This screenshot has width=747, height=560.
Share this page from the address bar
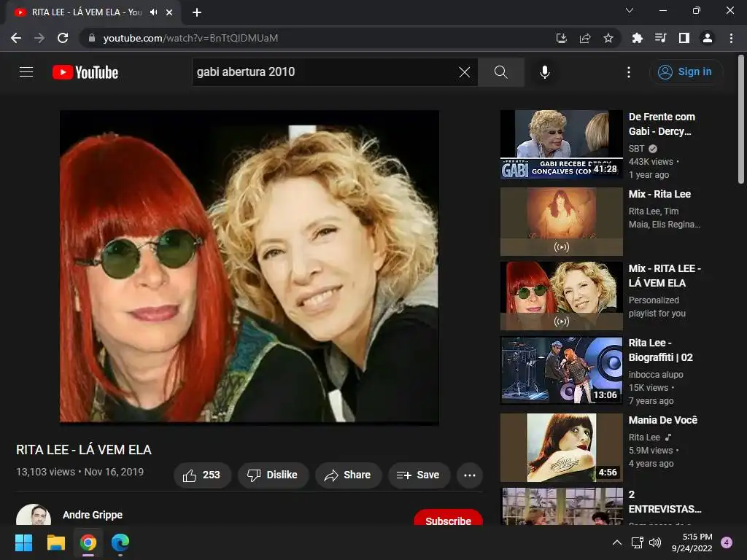tap(585, 38)
